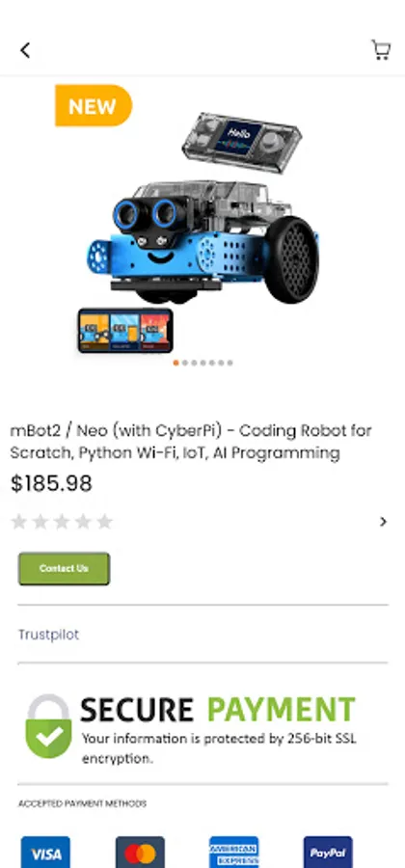
Task: Select the PayPal payment icon
Action: [328, 852]
